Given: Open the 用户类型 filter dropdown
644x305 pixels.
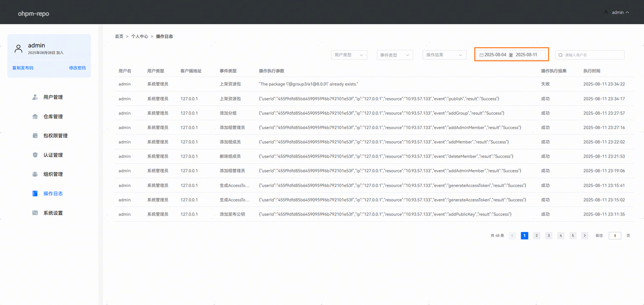Looking at the screenshot, I should (x=349, y=55).
